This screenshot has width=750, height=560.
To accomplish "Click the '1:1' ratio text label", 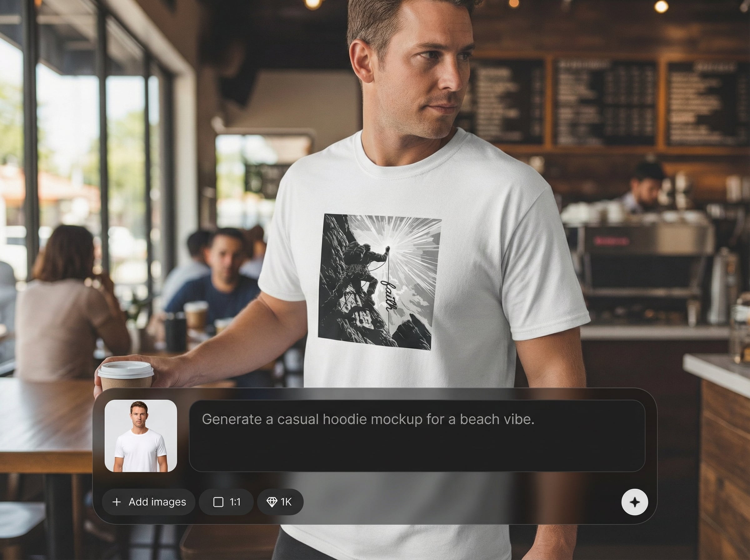I will pos(235,502).
